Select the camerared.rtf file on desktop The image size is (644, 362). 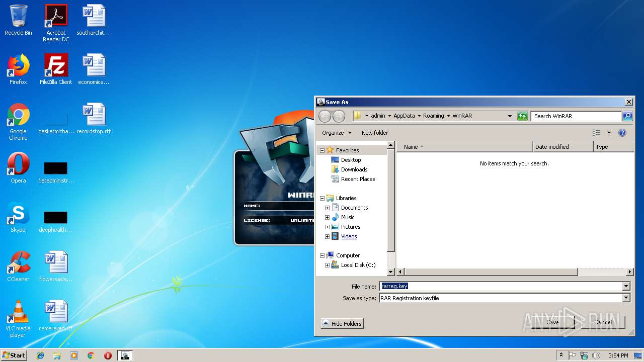(56, 316)
